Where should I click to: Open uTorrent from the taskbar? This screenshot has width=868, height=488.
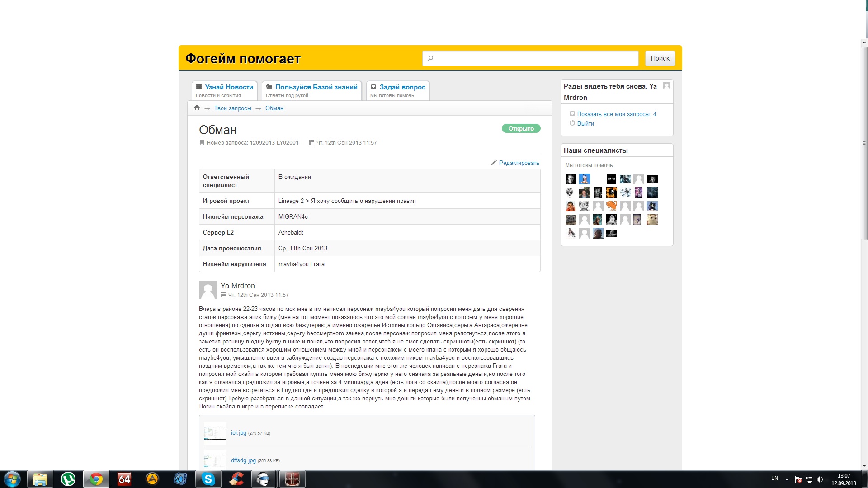tap(68, 479)
